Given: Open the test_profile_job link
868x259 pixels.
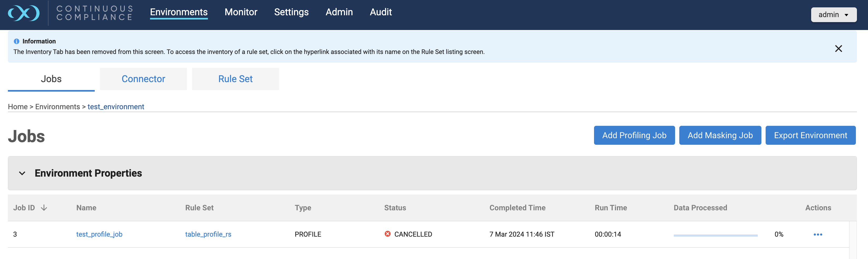Looking at the screenshot, I should point(99,235).
